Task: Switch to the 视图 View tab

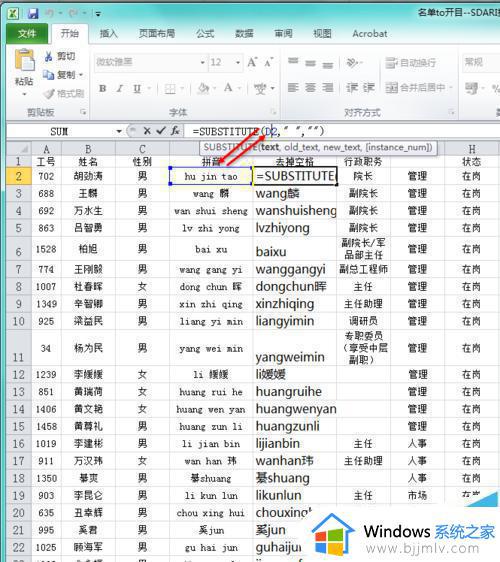Action: click(x=323, y=34)
